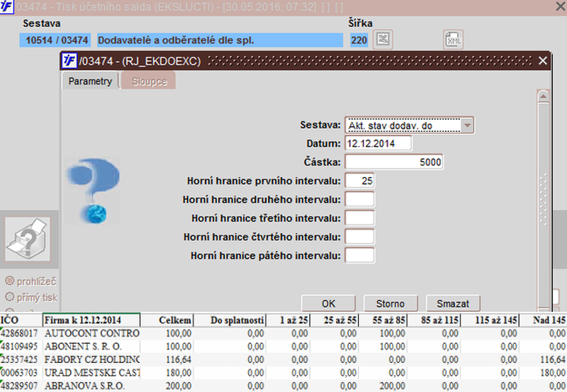This screenshot has height=392, width=567.
Task: Click the Excel export icon next to Šířka
Action: point(383,39)
